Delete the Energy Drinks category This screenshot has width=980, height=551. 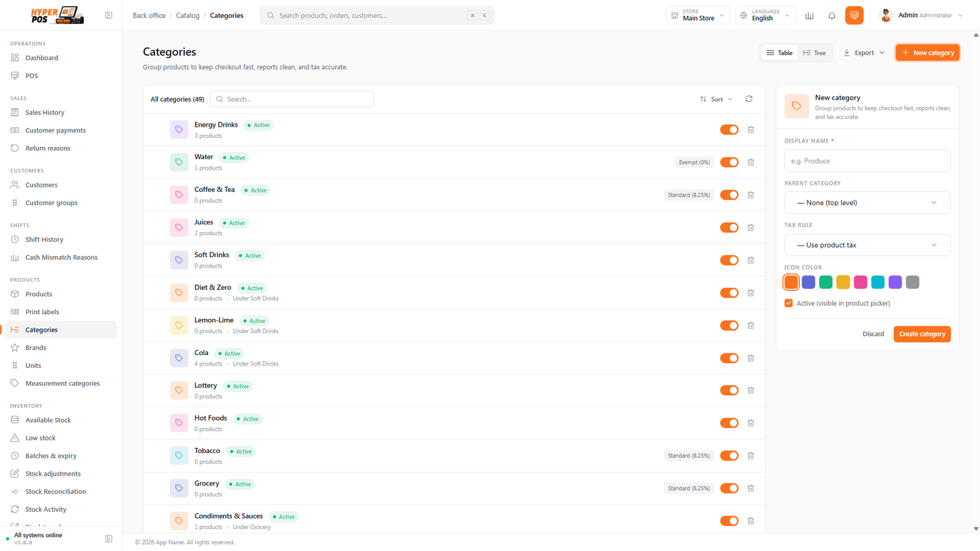[x=751, y=130]
